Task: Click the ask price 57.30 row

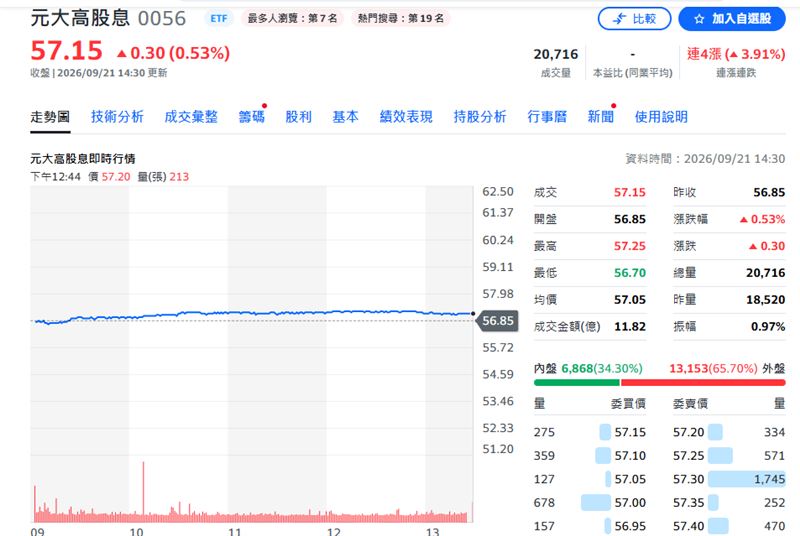Action: [729, 479]
